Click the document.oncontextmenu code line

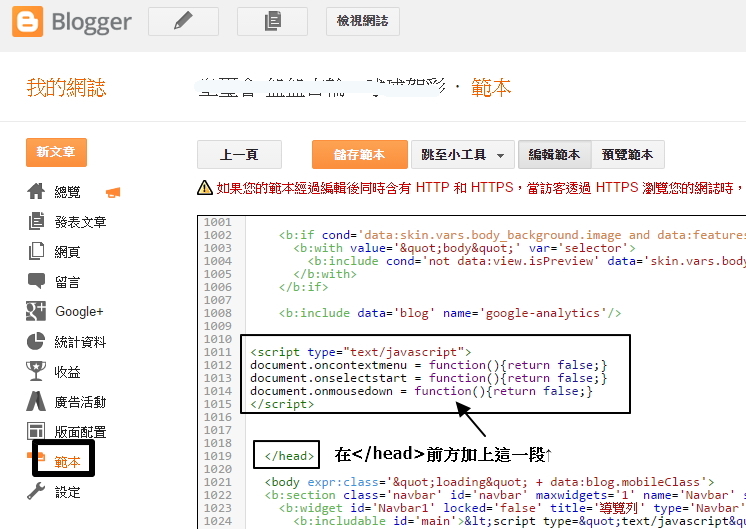(x=429, y=365)
